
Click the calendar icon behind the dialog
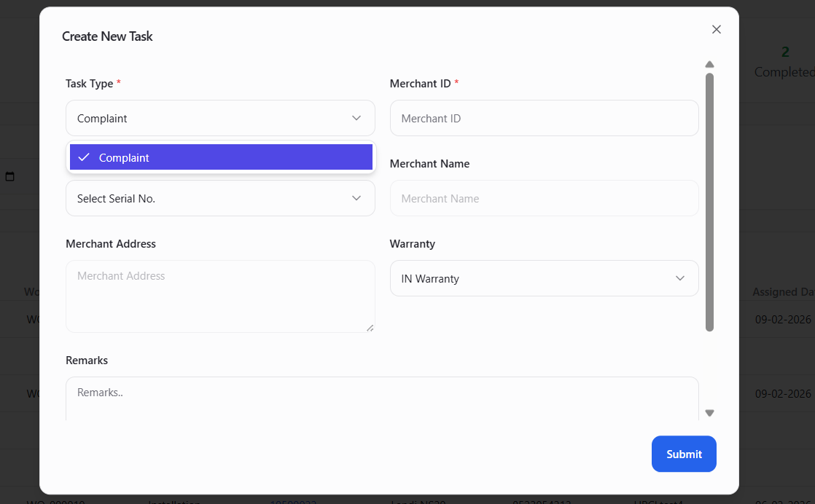pos(10,177)
